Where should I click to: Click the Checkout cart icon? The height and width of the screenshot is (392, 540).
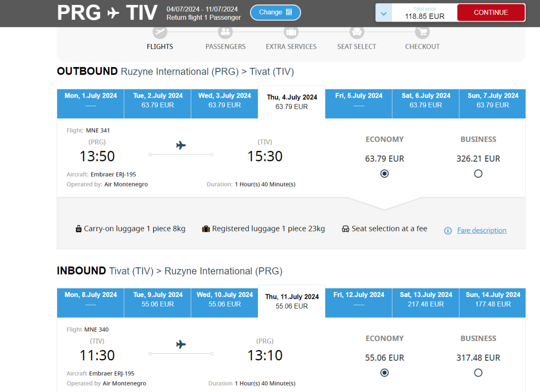(x=422, y=32)
